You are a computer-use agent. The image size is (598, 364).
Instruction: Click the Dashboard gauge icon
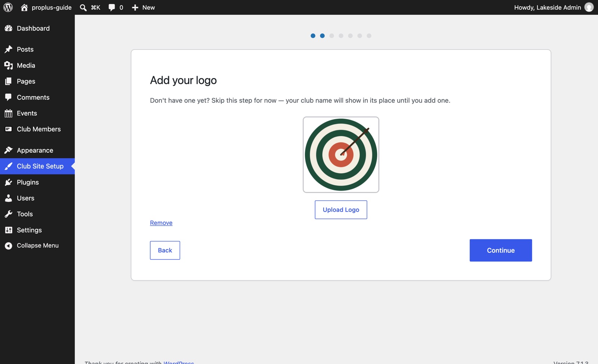9,28
